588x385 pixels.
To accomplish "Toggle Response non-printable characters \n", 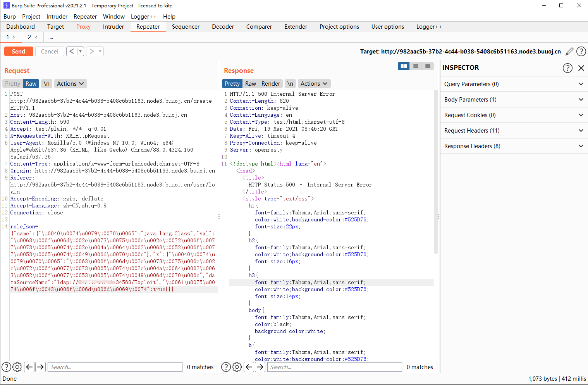I will click(x=290, y=84).
